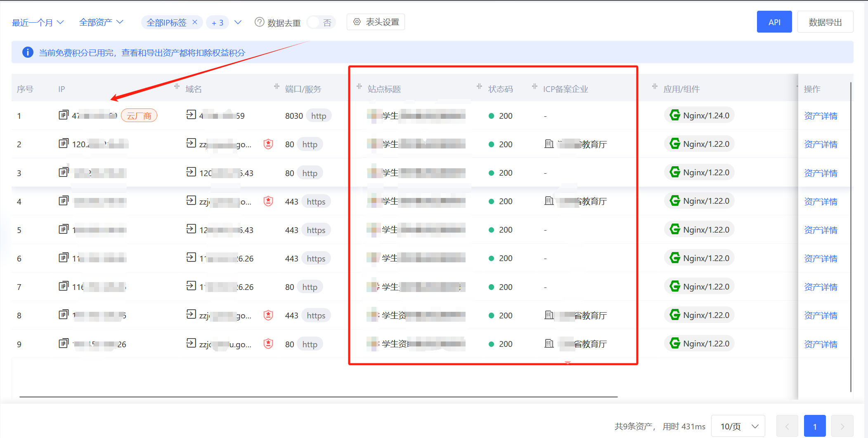
Task: Click the vertical scrollbar at right edge
Action: (x=851, y=237)
